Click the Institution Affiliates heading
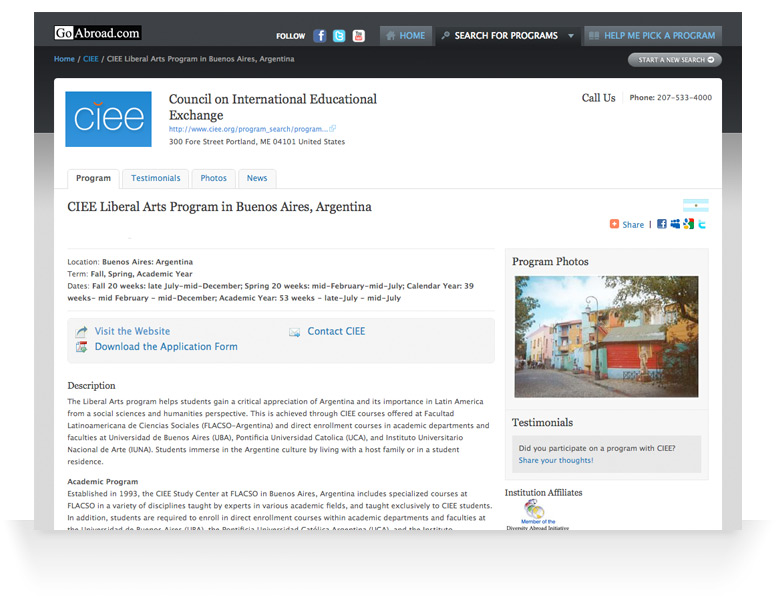776x600 pixels. click(x=543, y=493)
